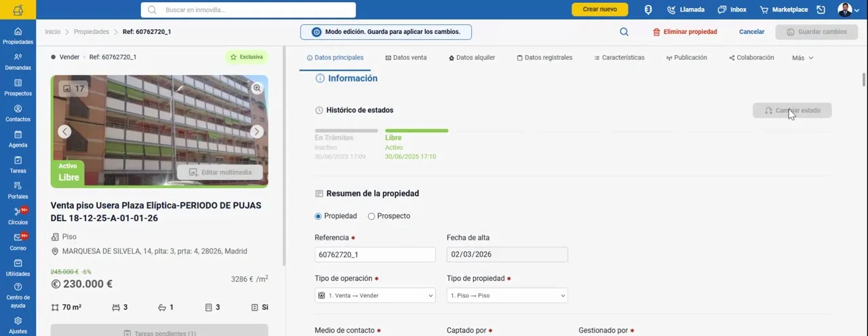Switch to Colaboración tab
The height and width of the screenshot is (336, 868).
pos(751,58)
